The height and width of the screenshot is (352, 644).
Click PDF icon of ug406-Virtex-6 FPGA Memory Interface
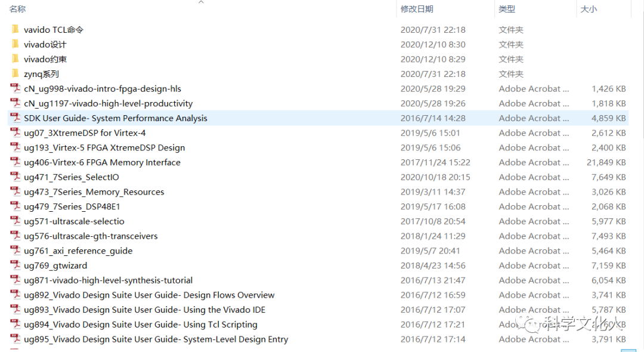15,162
